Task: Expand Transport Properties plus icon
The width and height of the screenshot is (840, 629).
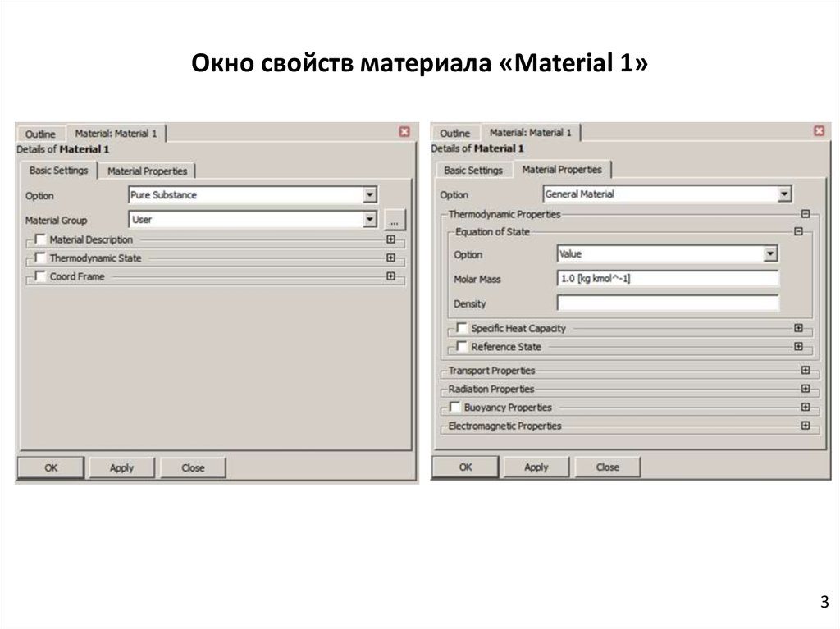Action: pos(805,371)
